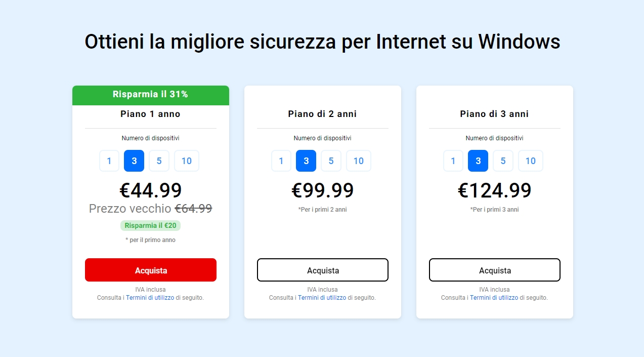Image resolution: width=644 pixels, height=357 pixels.
Task: Choose 5 devices for 3-year plan
Action: pos(503,161)
